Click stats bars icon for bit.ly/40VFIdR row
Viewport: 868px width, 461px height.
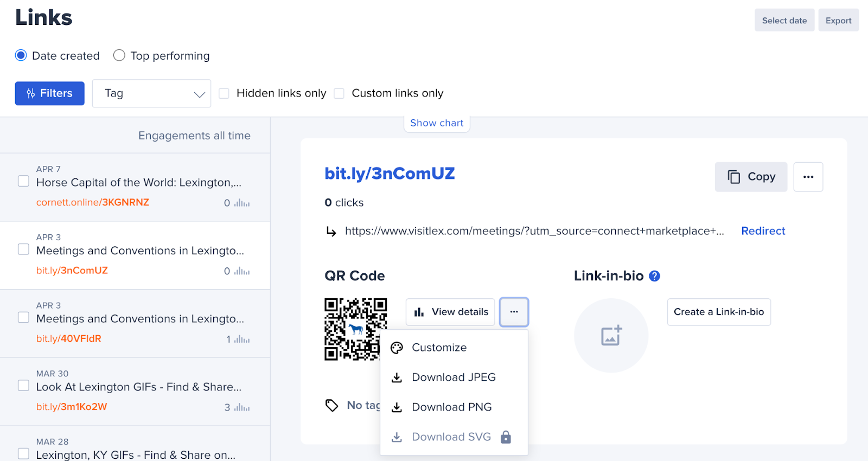tap(242, 340)
